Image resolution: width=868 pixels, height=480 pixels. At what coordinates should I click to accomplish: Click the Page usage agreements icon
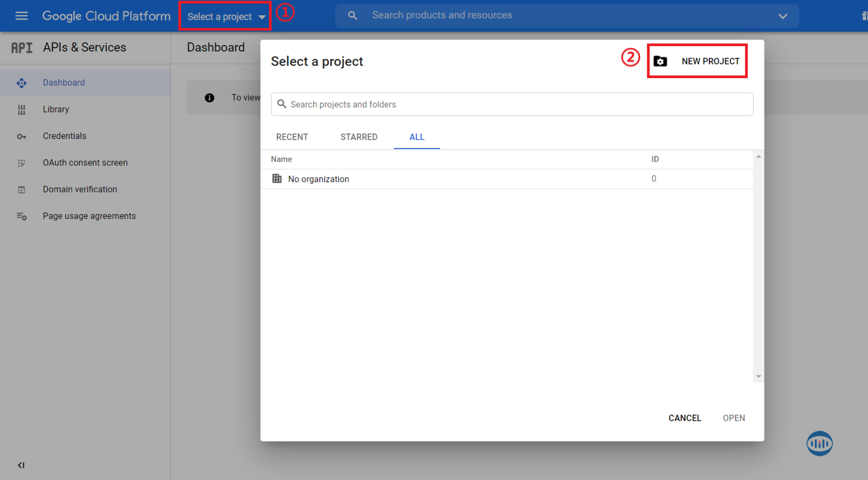coord(22,216)
